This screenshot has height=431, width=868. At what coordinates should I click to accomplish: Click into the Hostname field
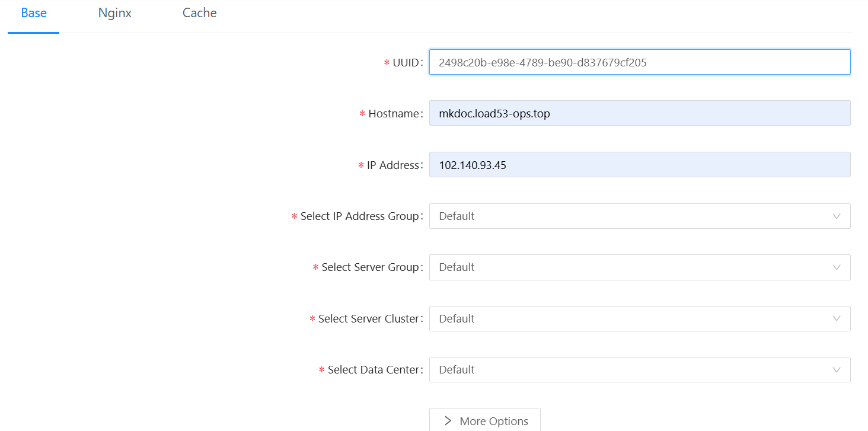point(639,113)
